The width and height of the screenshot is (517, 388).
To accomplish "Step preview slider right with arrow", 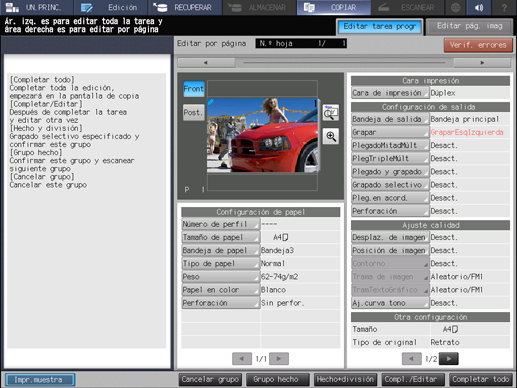I will coord(482,63).
